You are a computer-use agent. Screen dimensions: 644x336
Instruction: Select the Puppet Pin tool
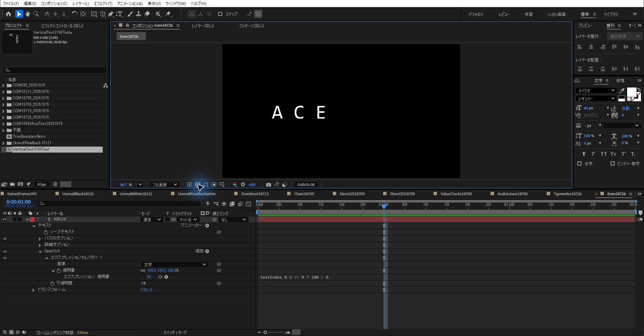pos(168,14)
